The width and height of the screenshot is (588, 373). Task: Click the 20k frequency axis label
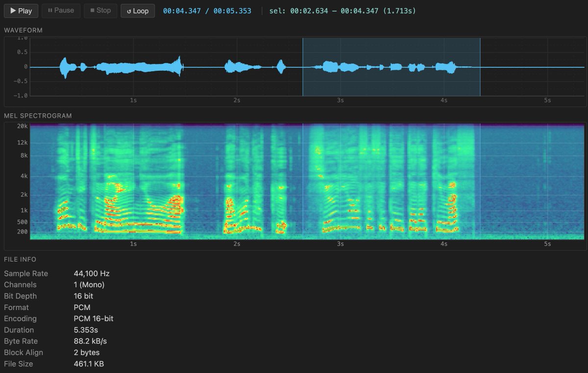click(23, 126)
